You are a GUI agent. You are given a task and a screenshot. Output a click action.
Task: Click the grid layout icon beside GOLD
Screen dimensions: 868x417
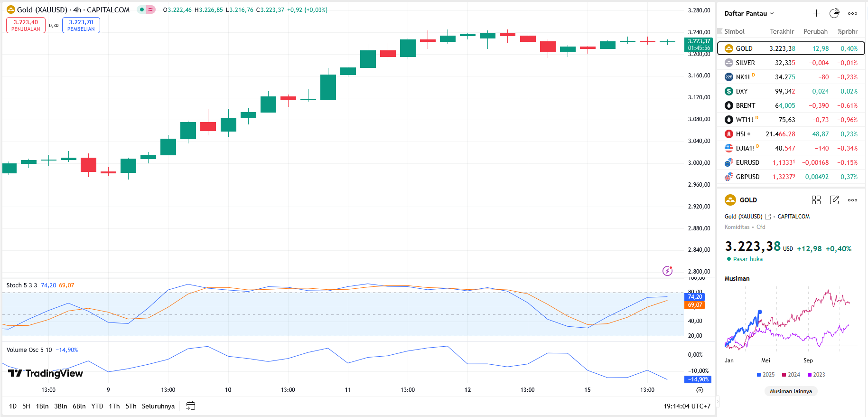click(816, 200)
